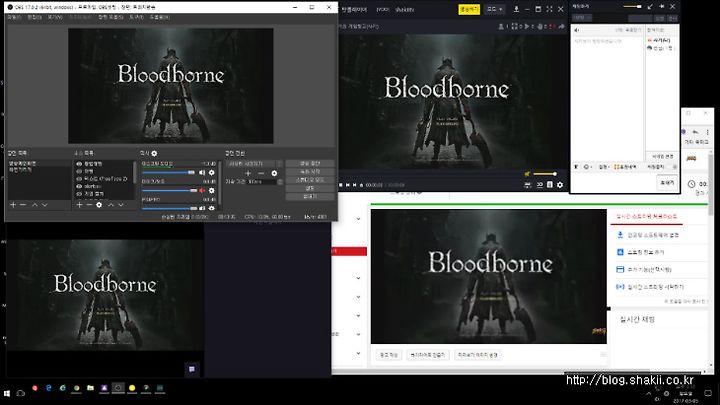Image resolution: width=720 pixels, height=405 pixels.
Task: Open the mode dropdown in the player title bar
Action: coord(495,9)
